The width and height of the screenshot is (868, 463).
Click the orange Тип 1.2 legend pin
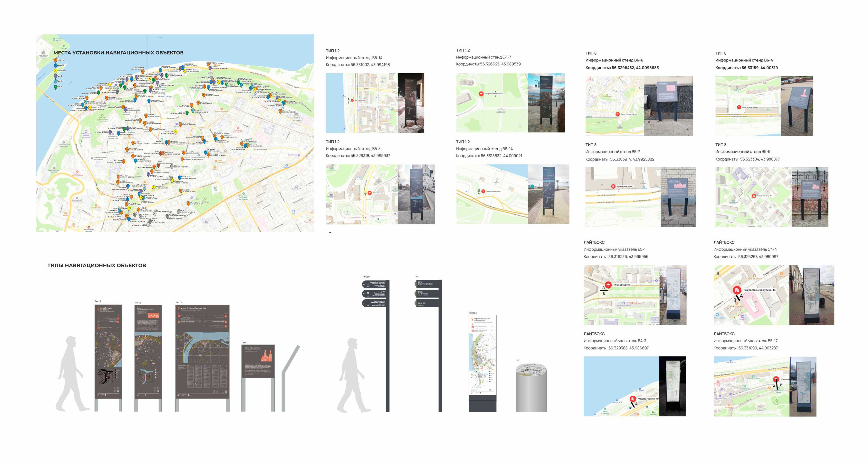point(56,60)
